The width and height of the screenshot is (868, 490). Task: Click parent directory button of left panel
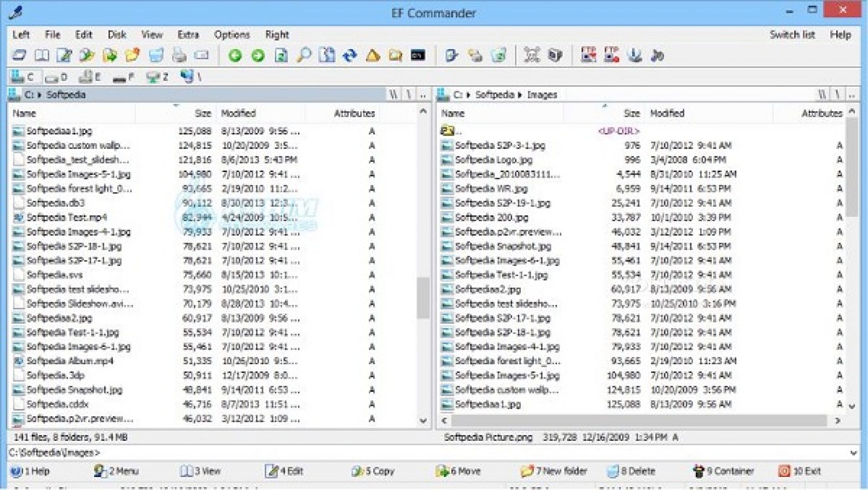point(423,95)
